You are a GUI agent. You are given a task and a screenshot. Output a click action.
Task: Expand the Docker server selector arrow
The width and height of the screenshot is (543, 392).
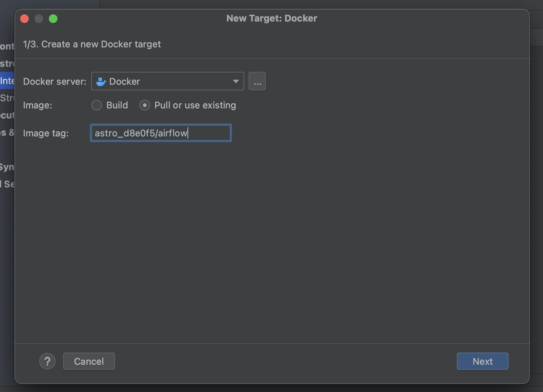coord(235,81)
